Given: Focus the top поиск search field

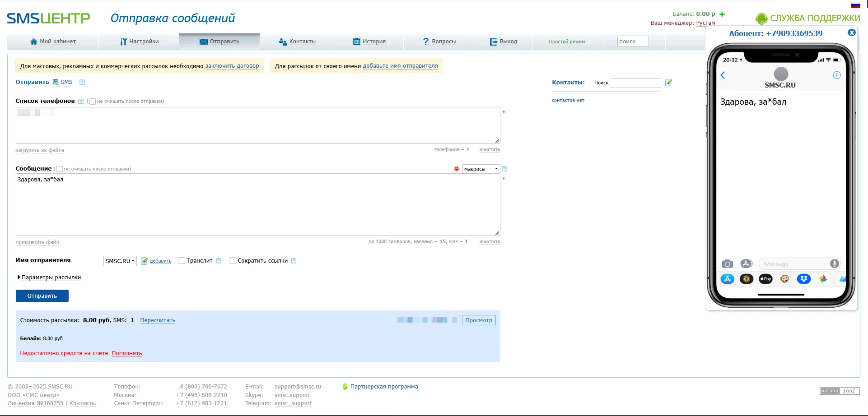Looking at the screenshot, I should click(633, 42).
